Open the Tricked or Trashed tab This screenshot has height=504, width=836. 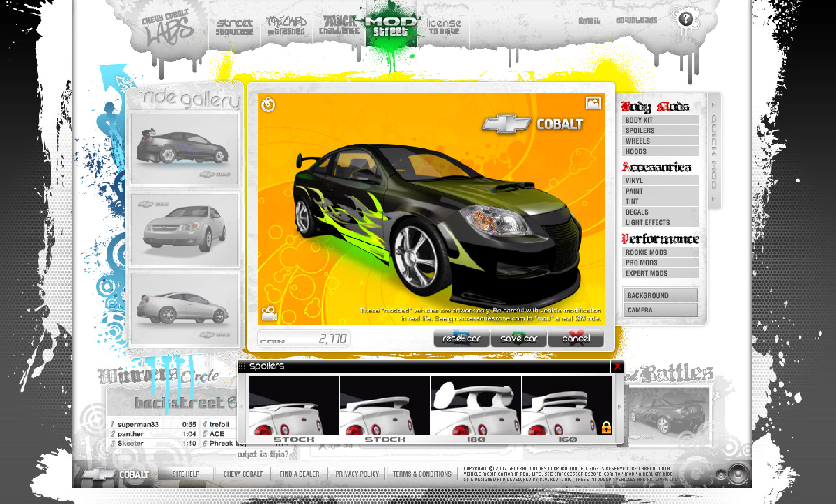tap(286, 26)
